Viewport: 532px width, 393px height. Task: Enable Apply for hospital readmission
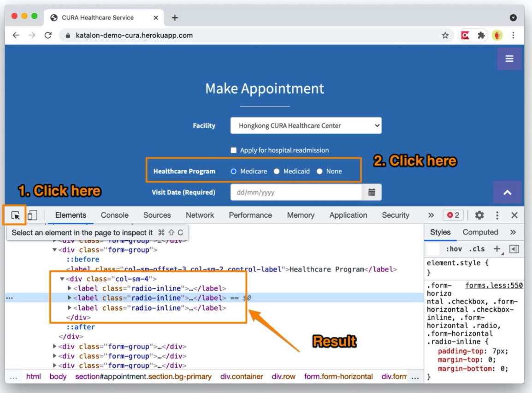click(233, 150)
